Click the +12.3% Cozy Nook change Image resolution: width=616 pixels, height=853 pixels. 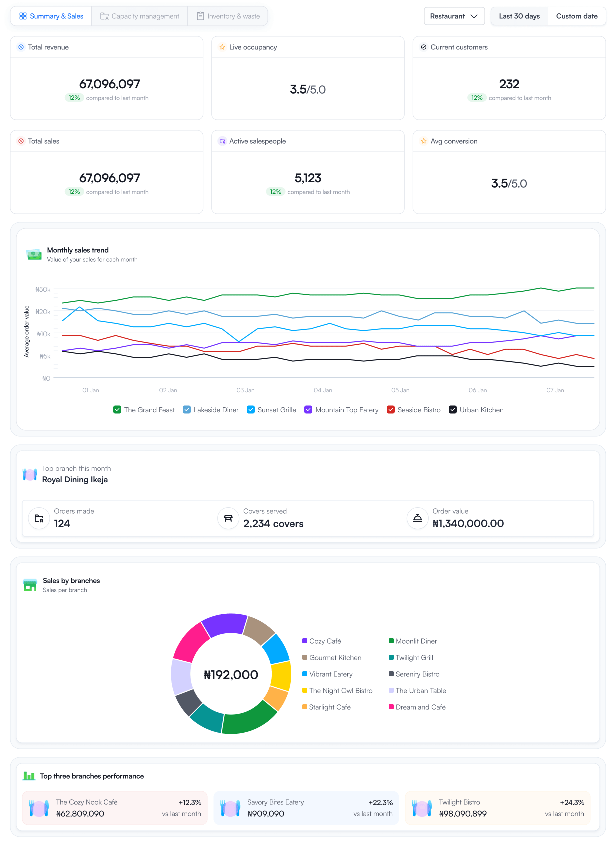[x=189, y=802]
